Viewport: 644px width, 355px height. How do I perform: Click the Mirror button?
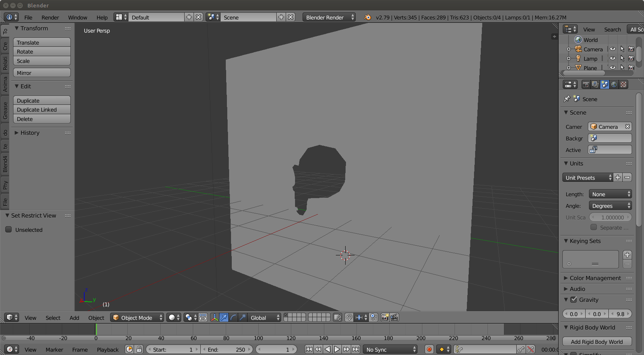(x=42, y=73)
